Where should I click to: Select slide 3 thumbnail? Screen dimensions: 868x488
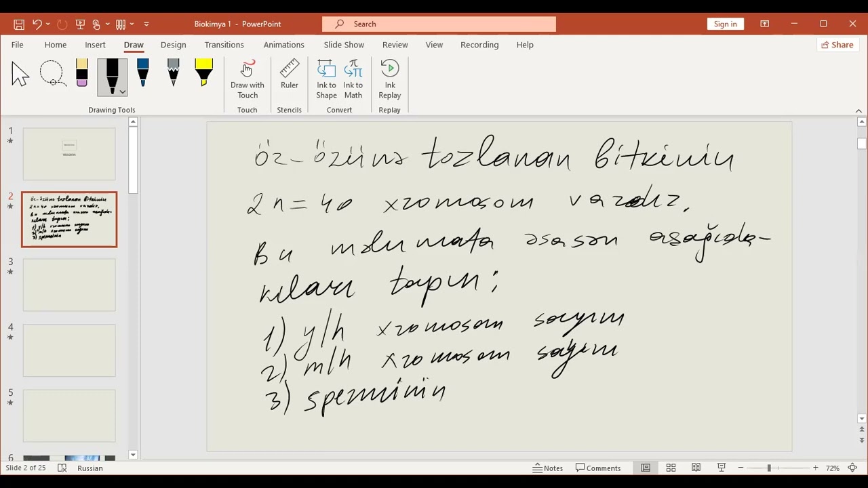(69, 285)
